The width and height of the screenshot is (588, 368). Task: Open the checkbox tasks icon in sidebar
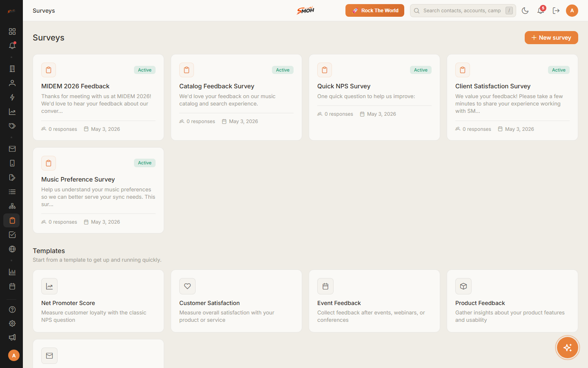(x=12, y=235)
